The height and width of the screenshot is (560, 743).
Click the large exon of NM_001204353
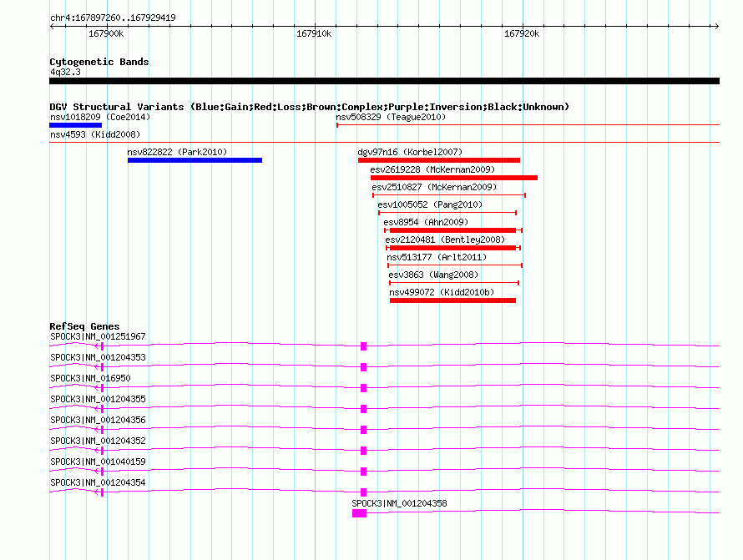tap(363, 367)
